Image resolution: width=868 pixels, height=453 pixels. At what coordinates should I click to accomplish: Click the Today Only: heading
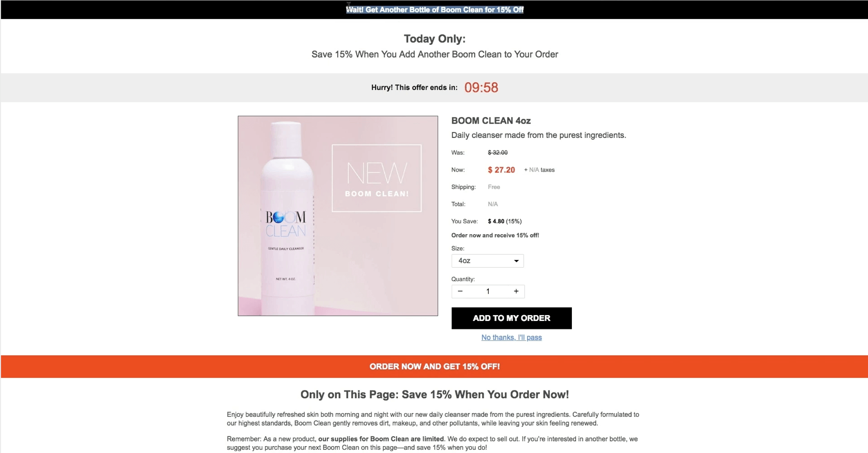pyautogui.click(x=435, y=39)
